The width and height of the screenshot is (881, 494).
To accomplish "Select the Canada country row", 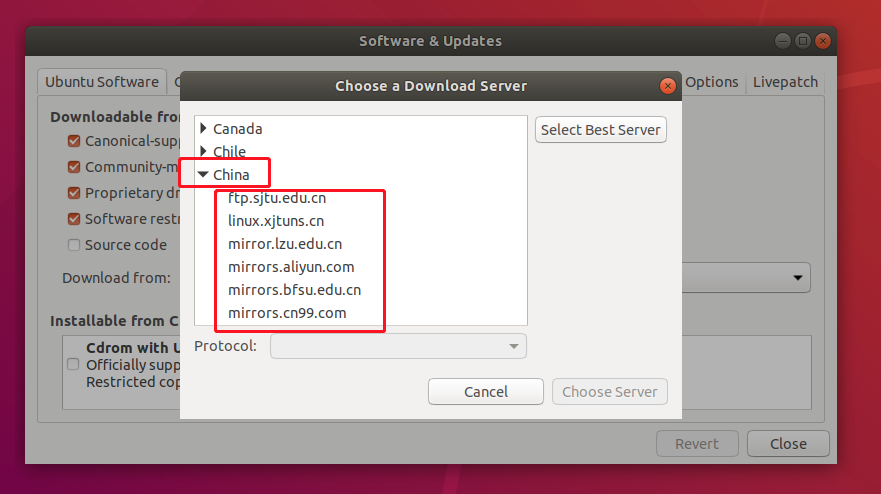I will (361, 129).
